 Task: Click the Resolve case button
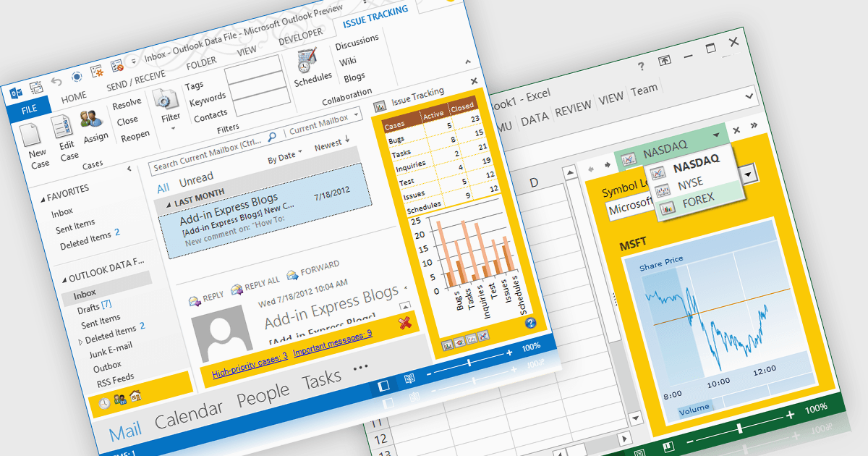127,104
